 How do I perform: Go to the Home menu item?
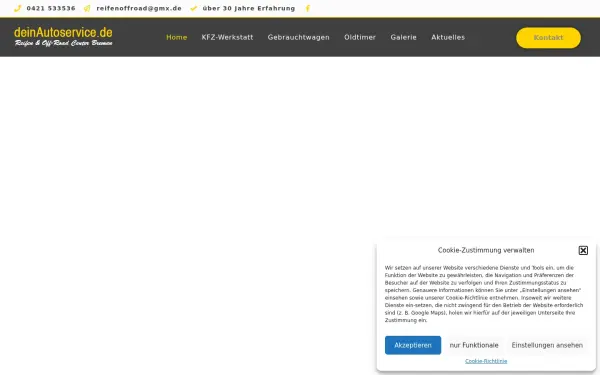[176, 38]
